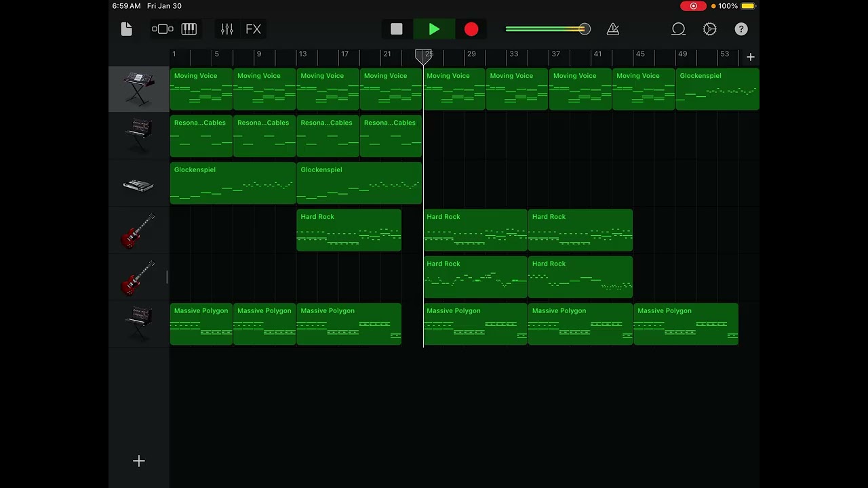Select Moving Voice region at bar 25
This screenshot has height=488, width=868.
pyautogui.click(x=454, y=89)
